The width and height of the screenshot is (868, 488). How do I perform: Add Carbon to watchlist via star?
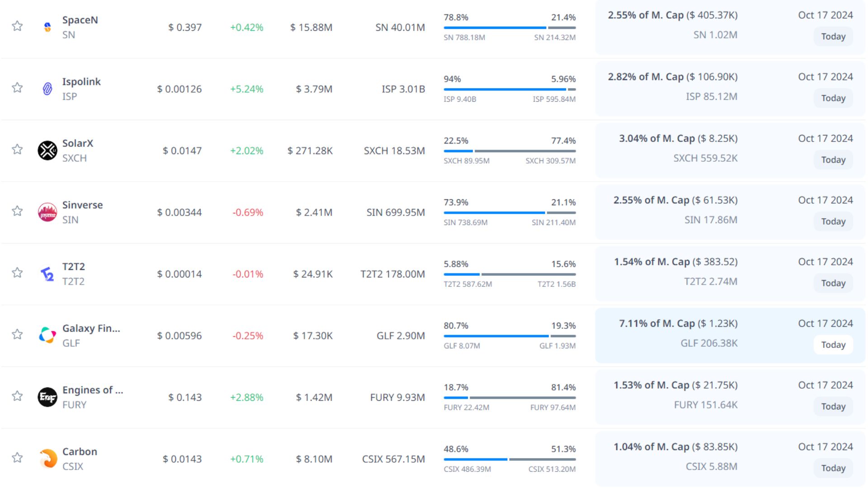pos(17,457)
